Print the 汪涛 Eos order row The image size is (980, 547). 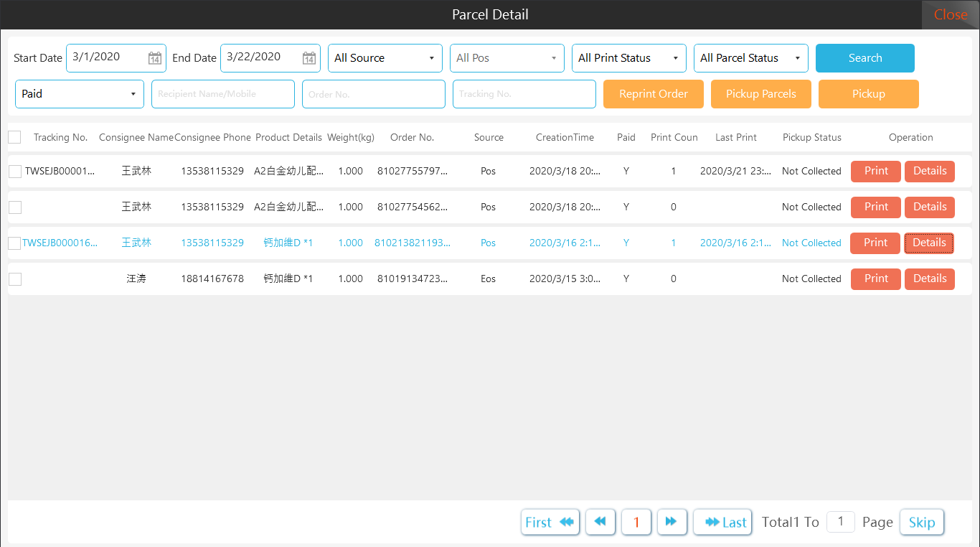[875, 279]
